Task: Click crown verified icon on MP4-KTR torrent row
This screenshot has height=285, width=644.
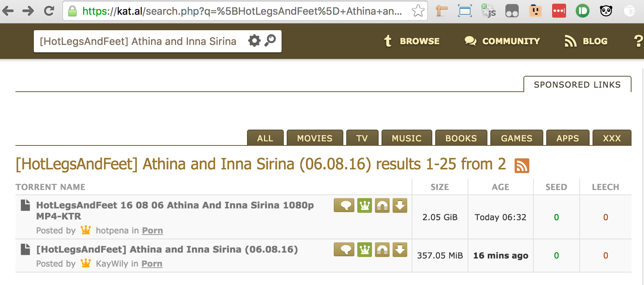Action: click(x=365, y=205)
